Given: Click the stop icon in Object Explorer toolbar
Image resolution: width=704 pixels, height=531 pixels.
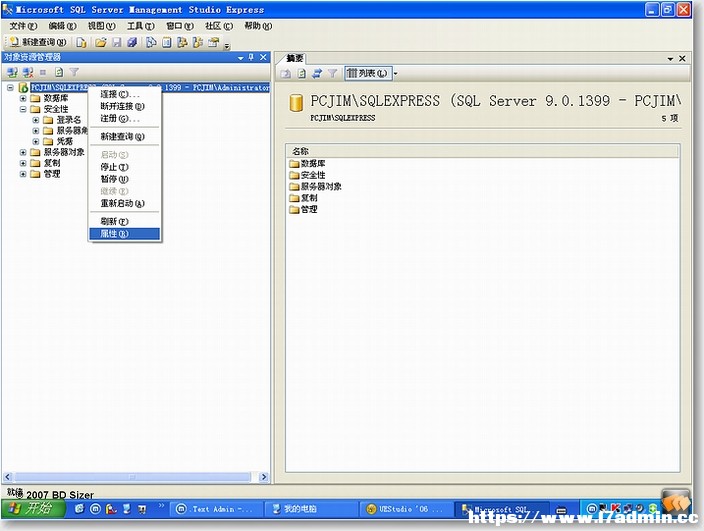Looking at the screenshot, I should (x=43, y=72).
